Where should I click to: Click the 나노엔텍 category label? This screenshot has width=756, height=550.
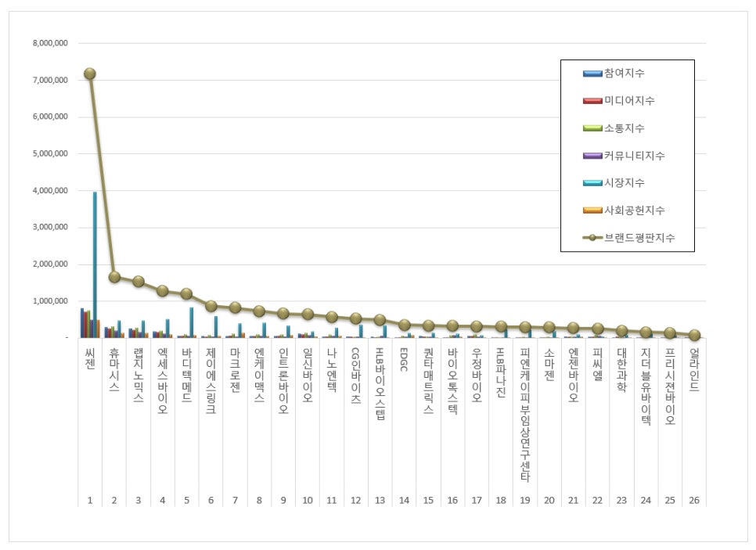[x=332, y=369]
